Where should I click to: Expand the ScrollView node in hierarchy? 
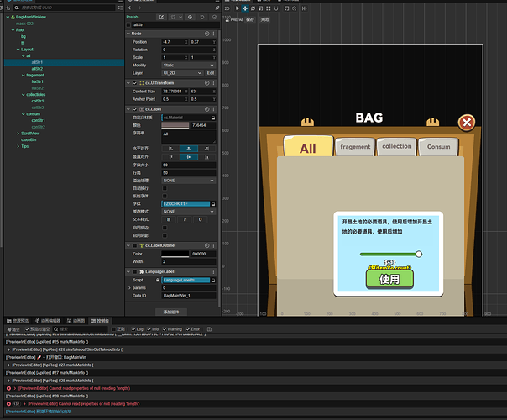[x=18, y=134]
